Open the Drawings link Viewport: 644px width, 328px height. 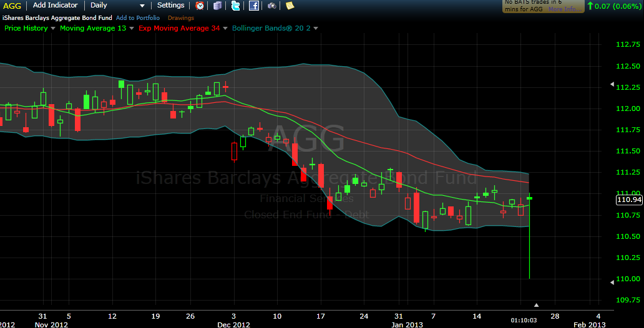pos(181,18)
